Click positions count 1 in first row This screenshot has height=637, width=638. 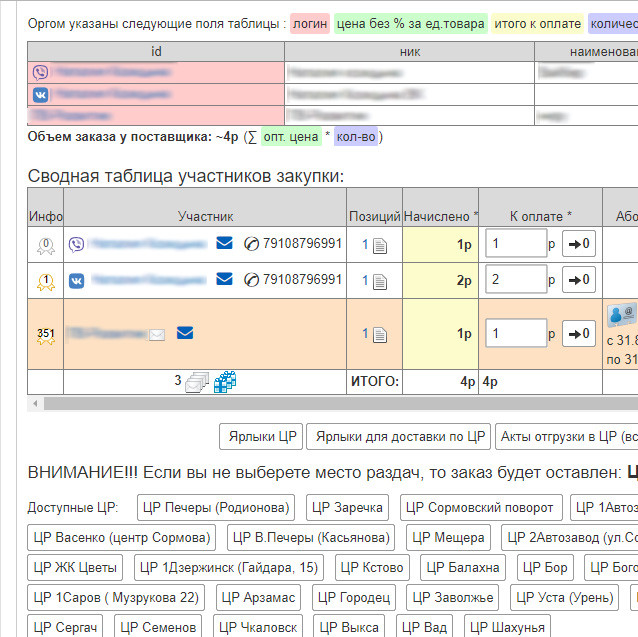coord(365,244)
